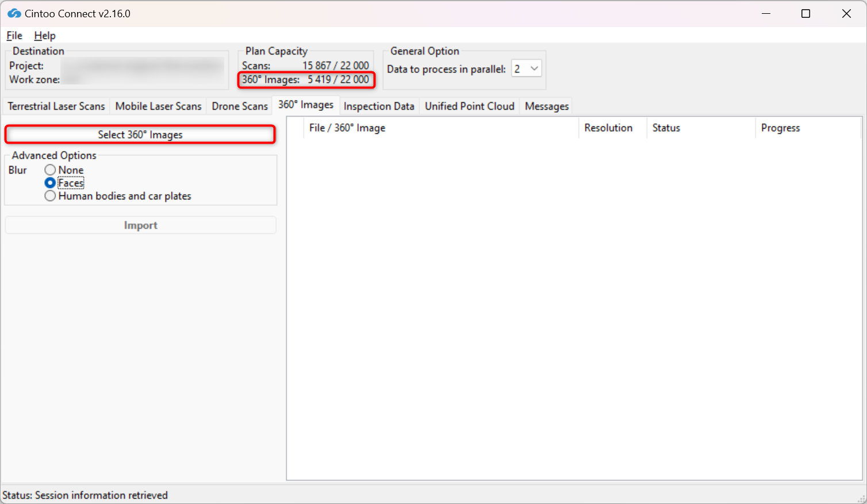867x504 pixels.
Task: Switch to the Terrestrial Laser Scans tab
Action: coord(56,106)
